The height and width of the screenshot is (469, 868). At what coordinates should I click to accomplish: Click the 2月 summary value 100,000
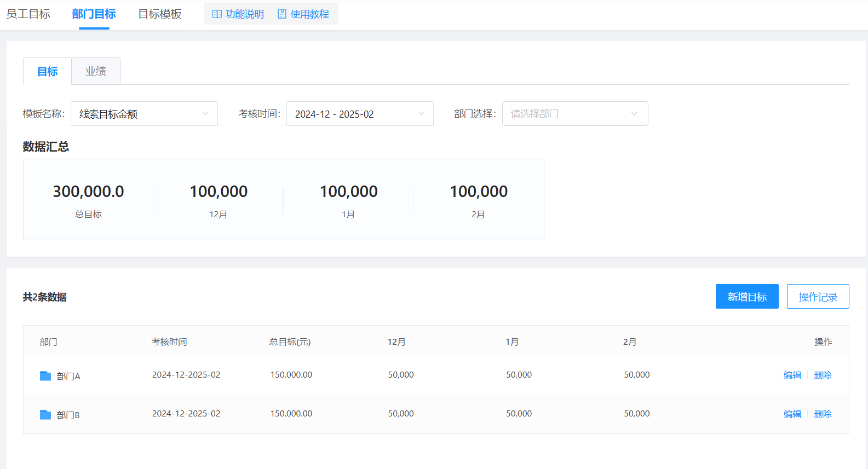pos(479,192)
